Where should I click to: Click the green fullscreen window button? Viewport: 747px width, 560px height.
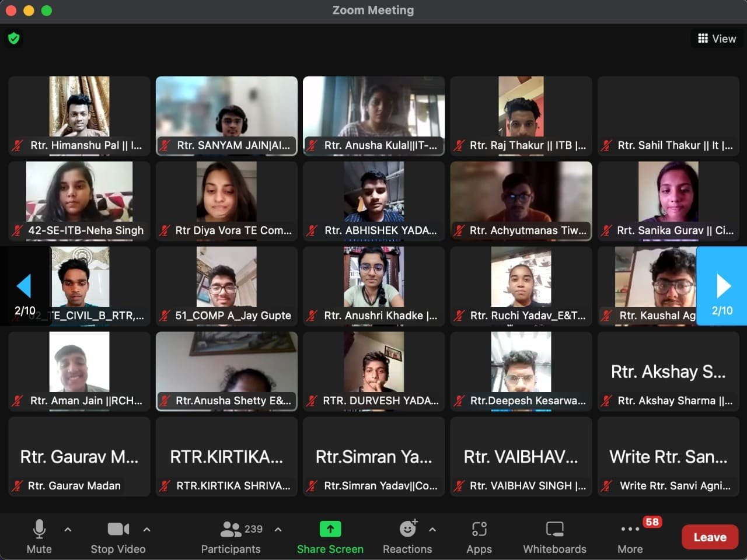(x=47, y=10)
